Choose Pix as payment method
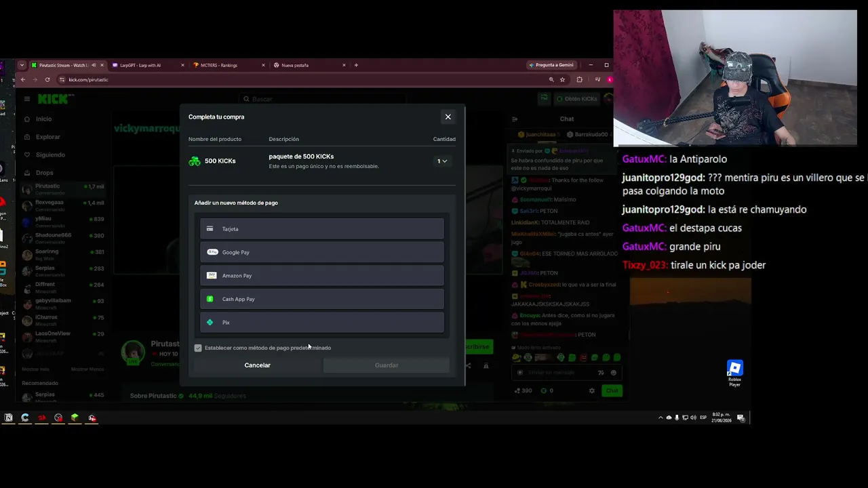The image size is (868, 488). pyautogui.click(x=322, y=323)
